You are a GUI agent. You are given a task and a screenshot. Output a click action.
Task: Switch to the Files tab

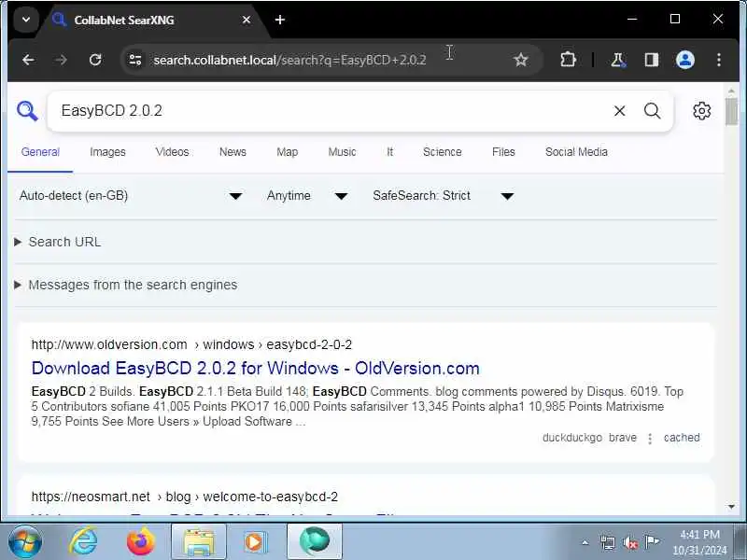point(503,152)
